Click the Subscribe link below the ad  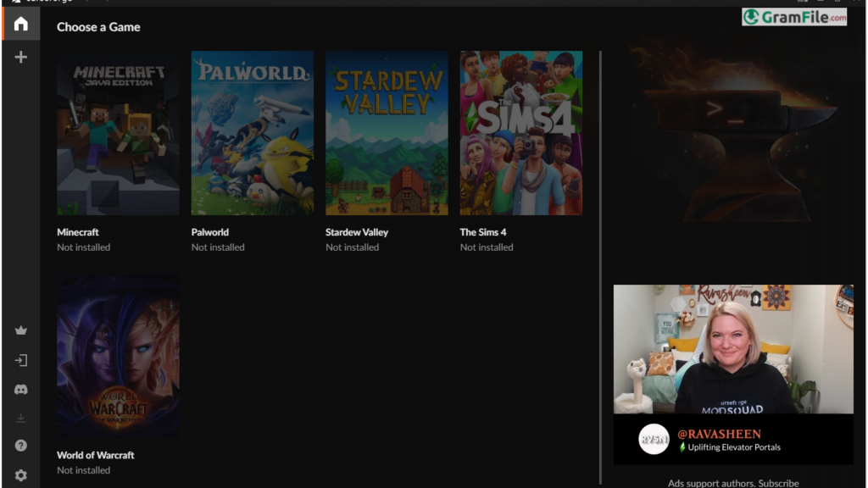(x=778, y=484)
